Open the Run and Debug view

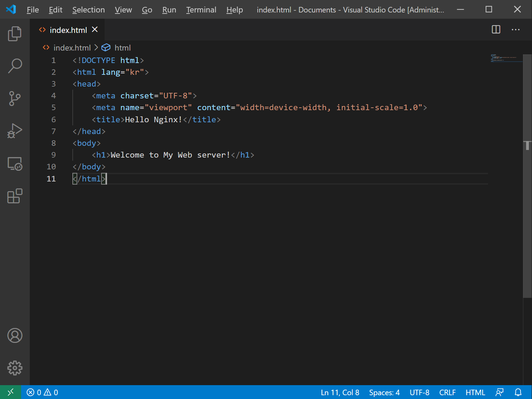[x=15, y=131]
